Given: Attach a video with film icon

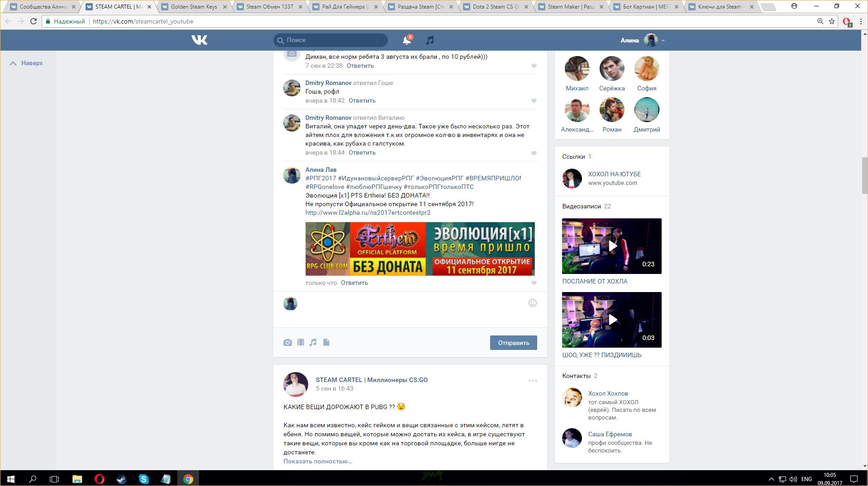Looking at the screenshot, I should (300, 342).
